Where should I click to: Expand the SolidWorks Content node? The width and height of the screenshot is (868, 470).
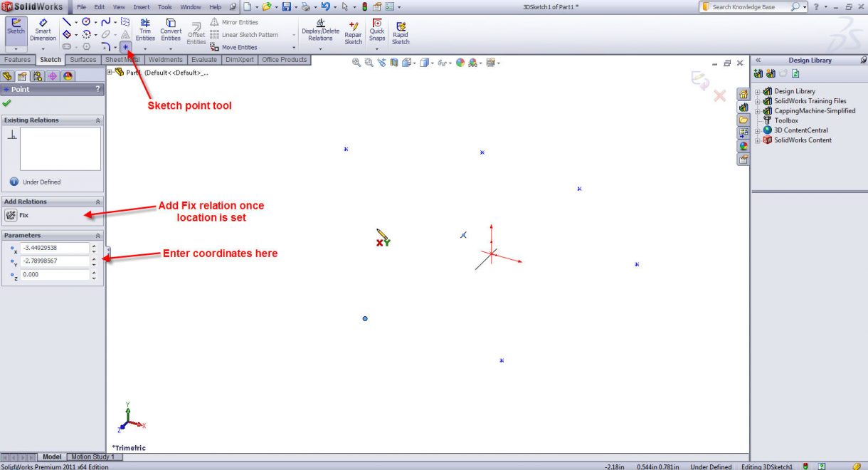tap(758, 140)
